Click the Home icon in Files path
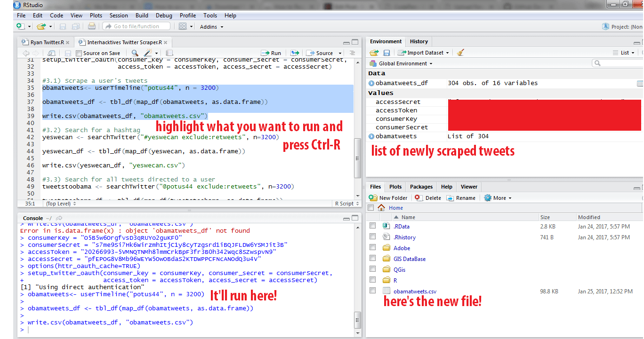The image size is (644, 339). click(x=381, y=208)
